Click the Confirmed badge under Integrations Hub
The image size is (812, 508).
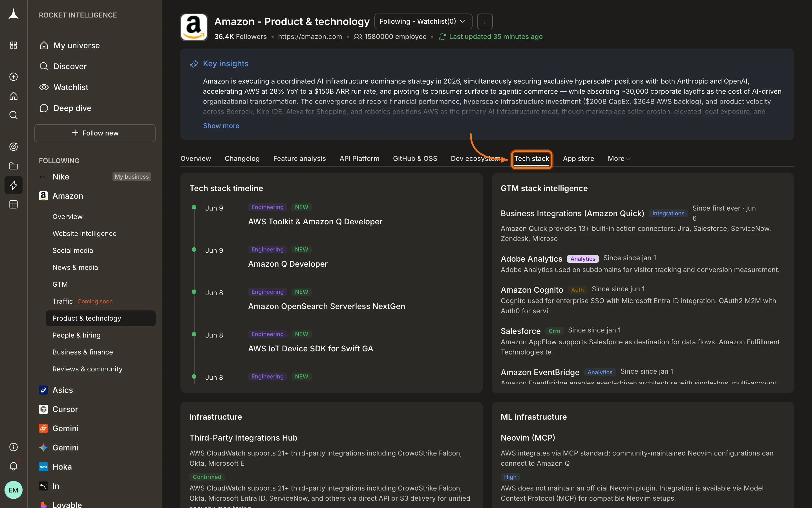pyautogui.click(x=207, y=477)
